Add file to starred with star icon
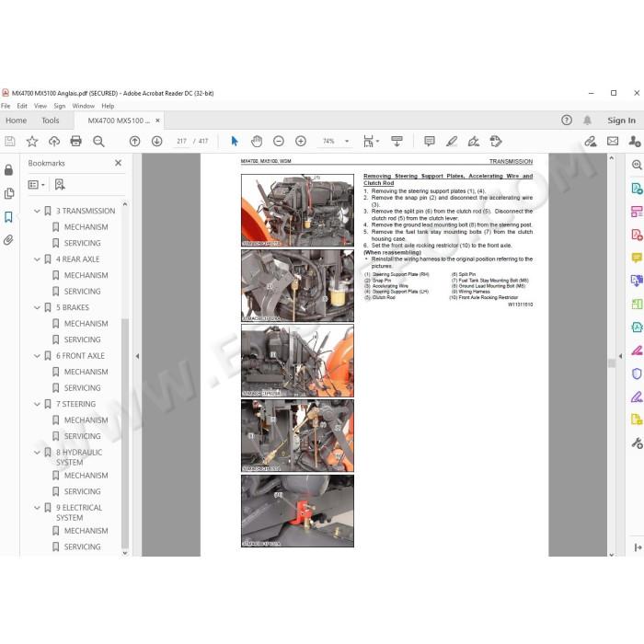 tap(32, 142)
